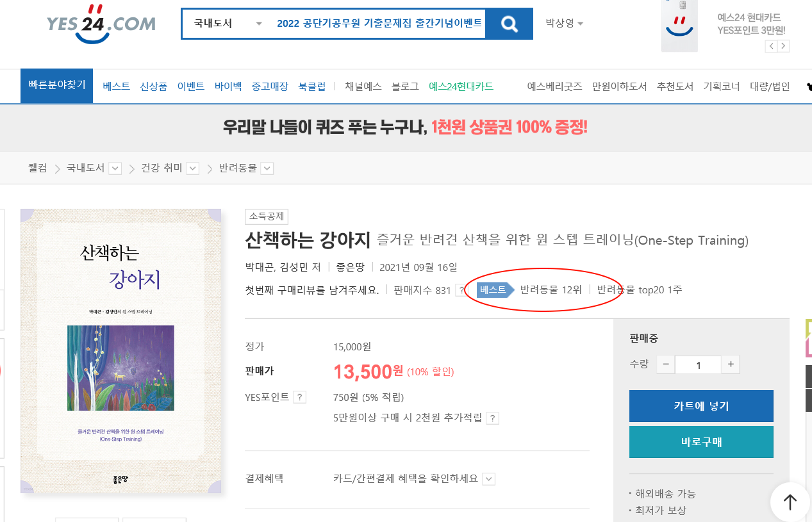
Task: Click the 산책하는 강아지 book cover image
Action: [x=120, y=351]
